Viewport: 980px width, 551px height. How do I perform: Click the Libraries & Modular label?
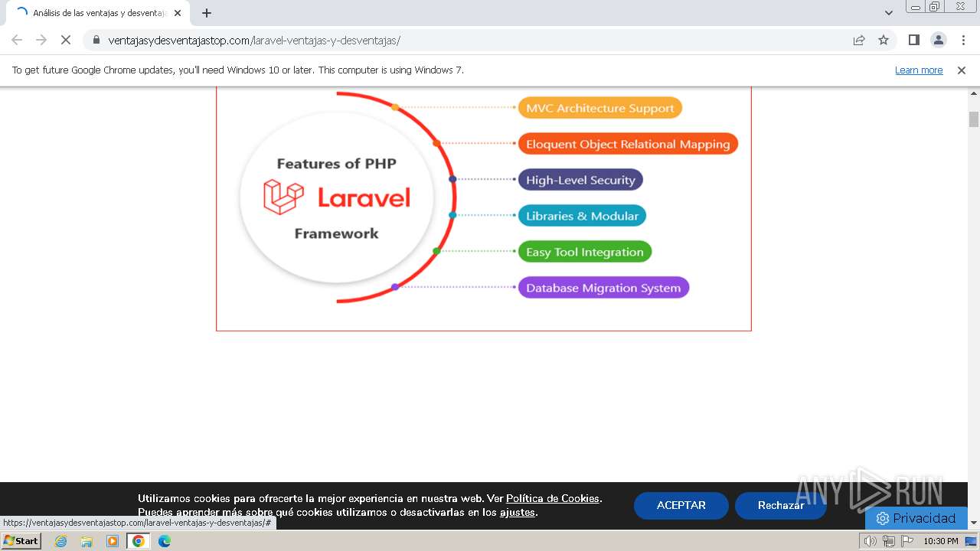[x=582, y=216]
